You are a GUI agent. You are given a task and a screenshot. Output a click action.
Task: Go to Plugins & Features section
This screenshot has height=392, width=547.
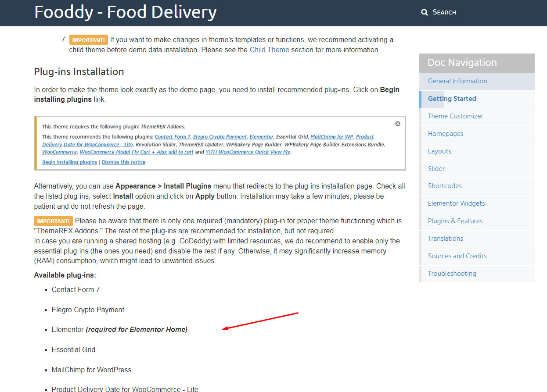[x=477, y=221]
